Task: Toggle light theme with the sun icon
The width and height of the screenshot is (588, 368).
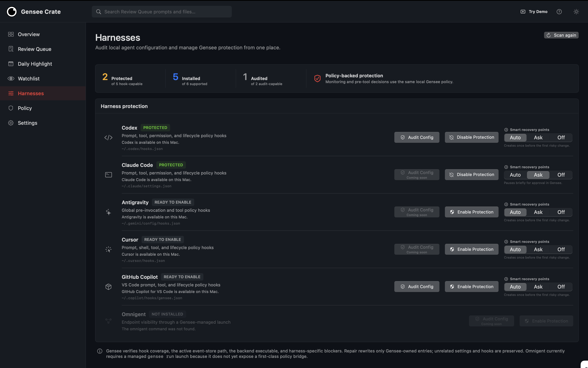Action: pos(576,12)
